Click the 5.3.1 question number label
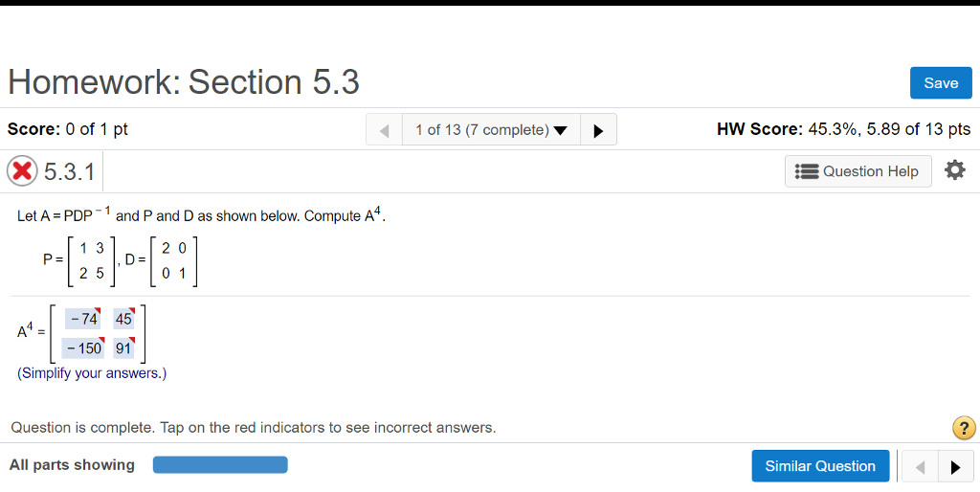Image resolution: width=980 pixels, height=492 pixels. (70, 171)
